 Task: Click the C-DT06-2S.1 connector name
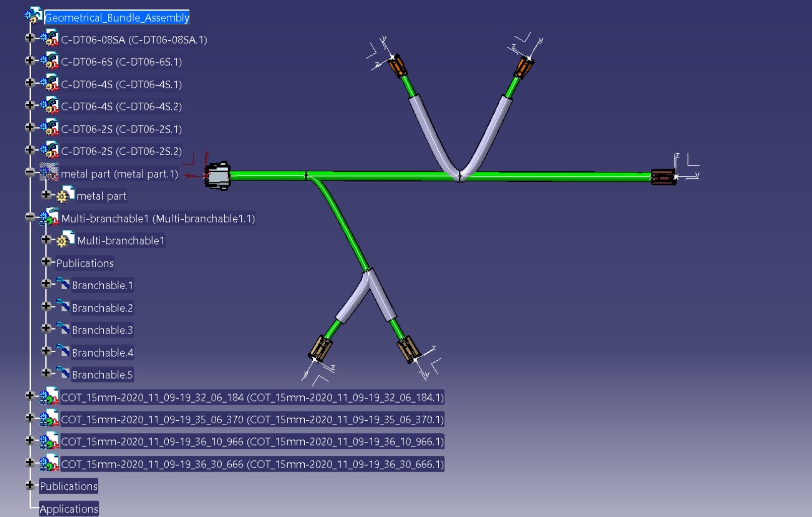point(121,129)
